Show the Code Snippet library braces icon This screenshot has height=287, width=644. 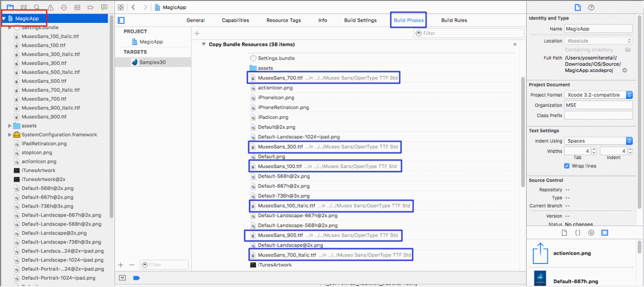coord(578,232)
